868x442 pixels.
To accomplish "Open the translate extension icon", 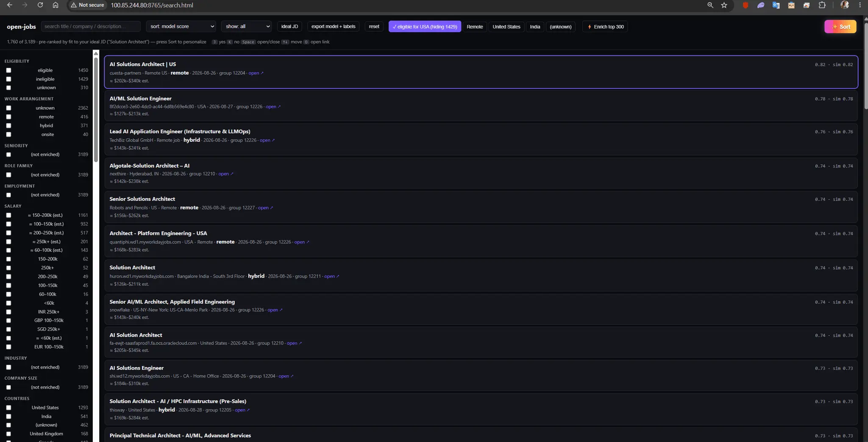I will pos(776,5).
